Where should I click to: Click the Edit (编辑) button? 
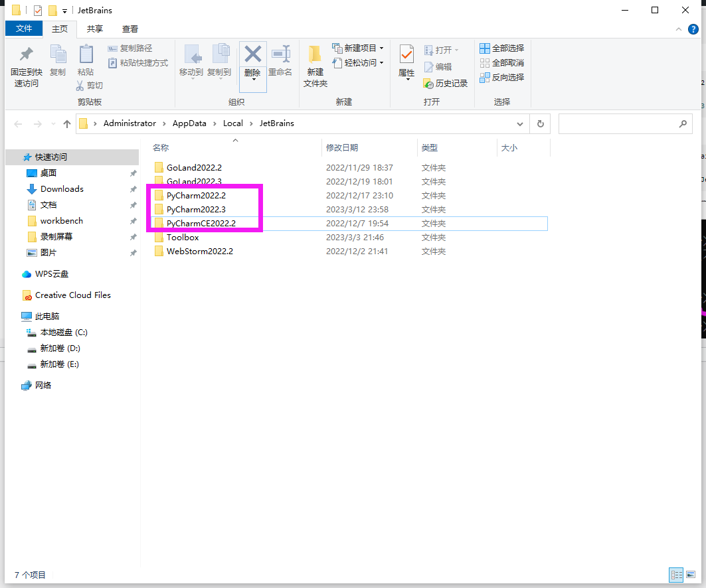tap(438, 67)
